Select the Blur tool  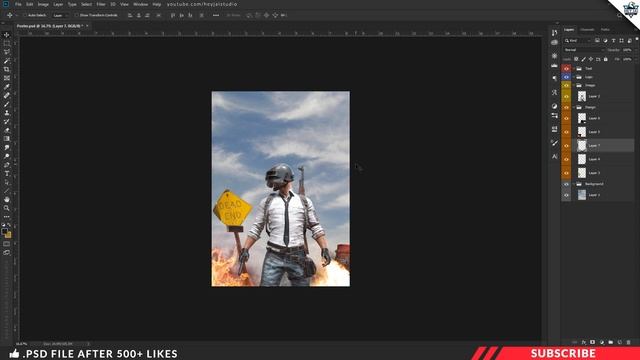click(7, 147)
